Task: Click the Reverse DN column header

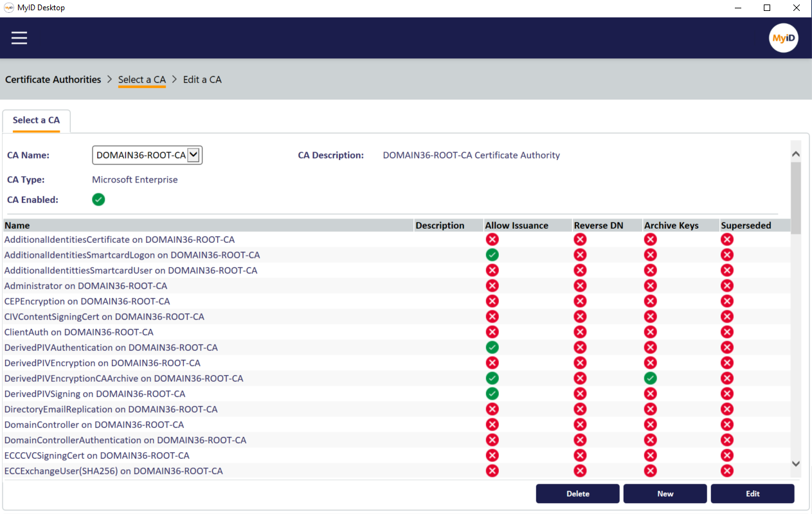Action: (608, 226)
